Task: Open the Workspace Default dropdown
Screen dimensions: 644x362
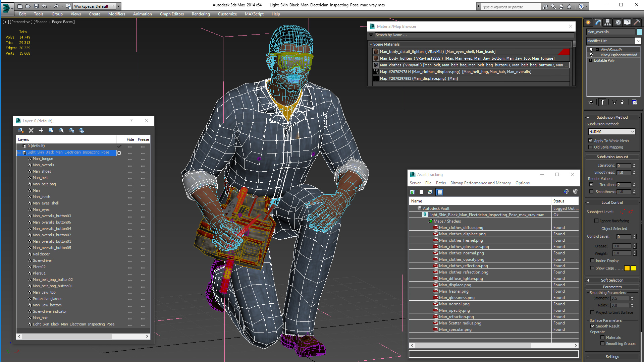Action: coord(95,6)
